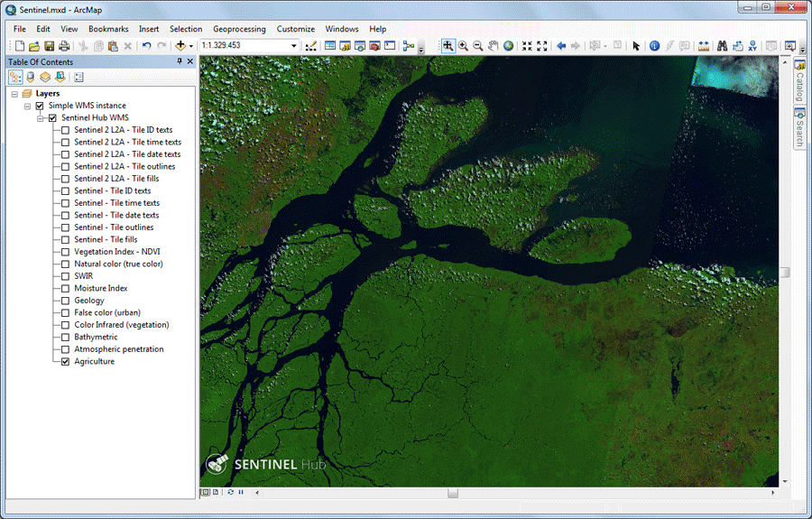The width and height of the screenshot is (812, 519).
Task: Select the Measure ruler tool
Action: pyautogui.click(x=703, y=45)
